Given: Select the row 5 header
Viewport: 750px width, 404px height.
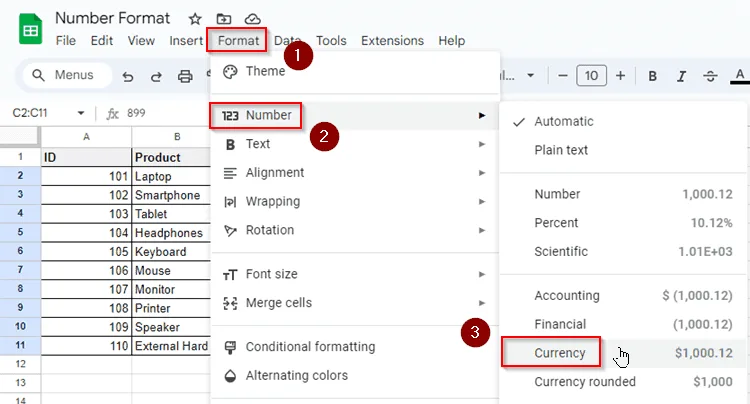Looking at the screenshot, I should tap(20, 232).
